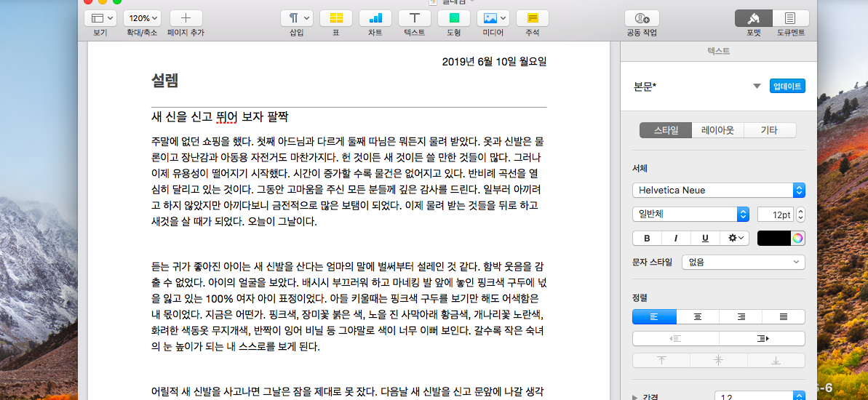The height and width of the screenshot is (400, 868).
Task: Increase paragraph indent
Action: point(763,339)
